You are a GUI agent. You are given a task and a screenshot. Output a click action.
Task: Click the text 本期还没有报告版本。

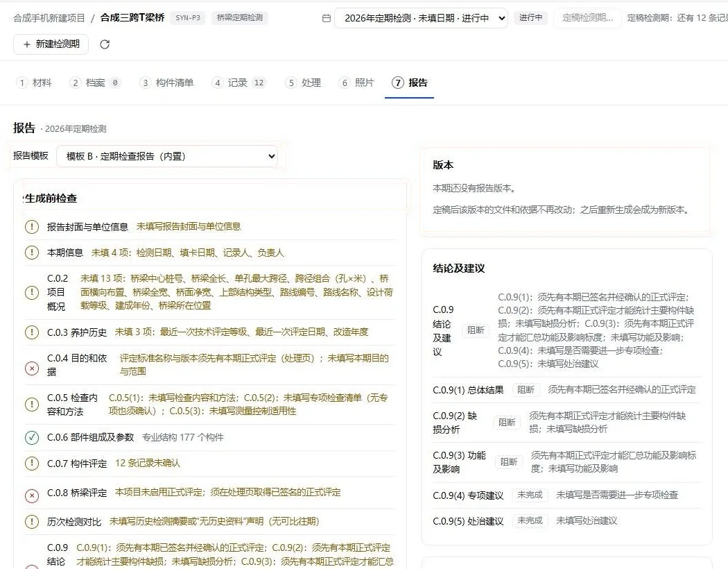pos(474,188)
